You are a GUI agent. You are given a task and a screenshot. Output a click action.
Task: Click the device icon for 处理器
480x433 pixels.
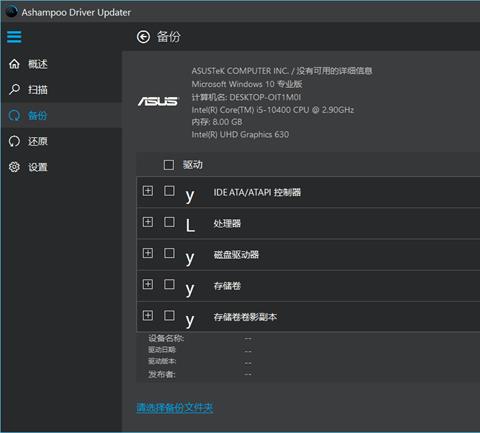pos(190,225)
